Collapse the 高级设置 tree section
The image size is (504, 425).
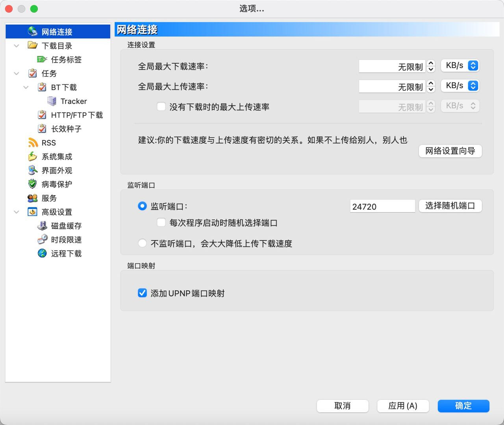click(17, 212)
